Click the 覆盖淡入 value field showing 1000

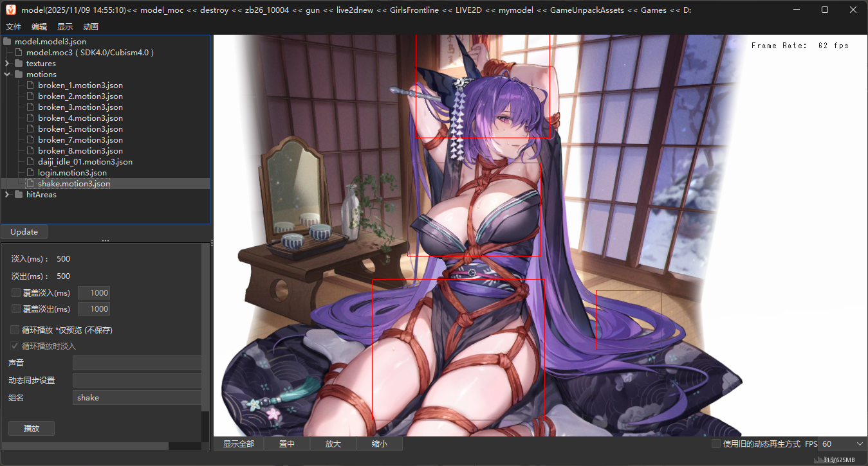[94, 292]
